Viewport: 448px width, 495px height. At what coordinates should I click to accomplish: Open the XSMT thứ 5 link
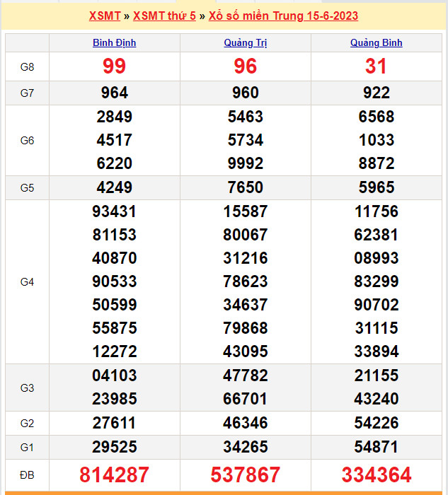pos(164,16)
